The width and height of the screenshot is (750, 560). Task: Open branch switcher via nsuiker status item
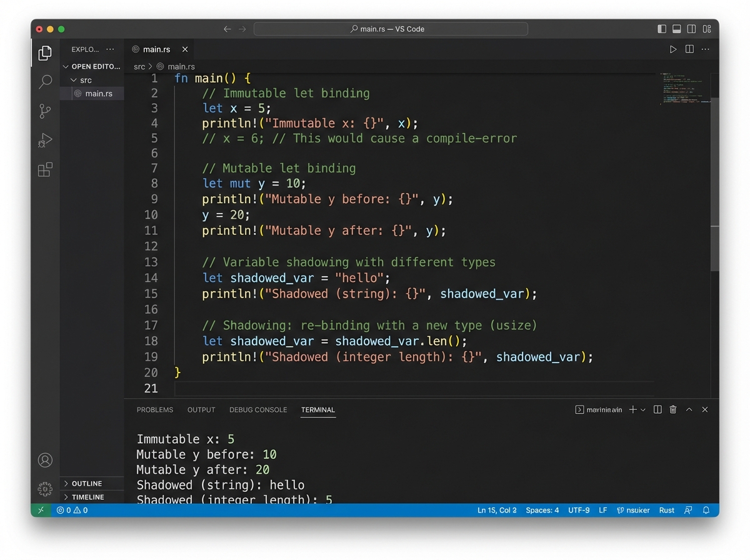click(633, 510)
